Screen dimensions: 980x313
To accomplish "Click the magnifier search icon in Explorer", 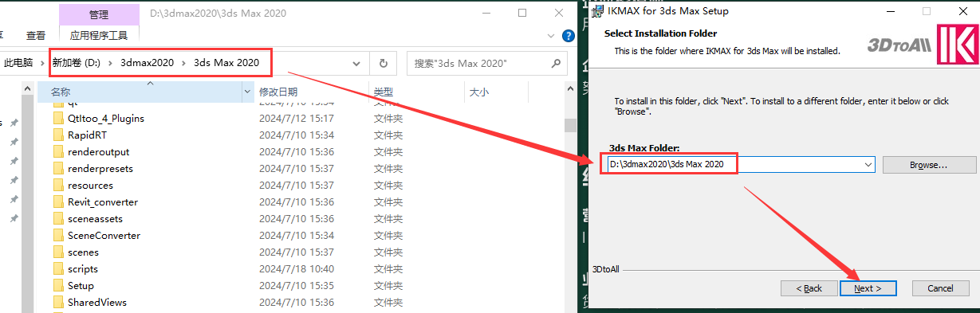I will click(x=556, y=63).
